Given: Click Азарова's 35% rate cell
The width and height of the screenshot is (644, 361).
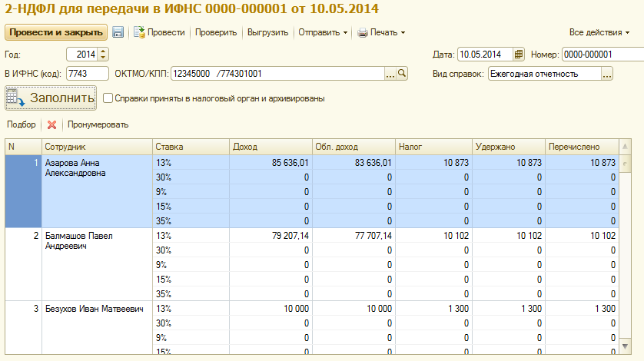Looking at the screenshot, I should pyautogui.click(x=191, y=221).
